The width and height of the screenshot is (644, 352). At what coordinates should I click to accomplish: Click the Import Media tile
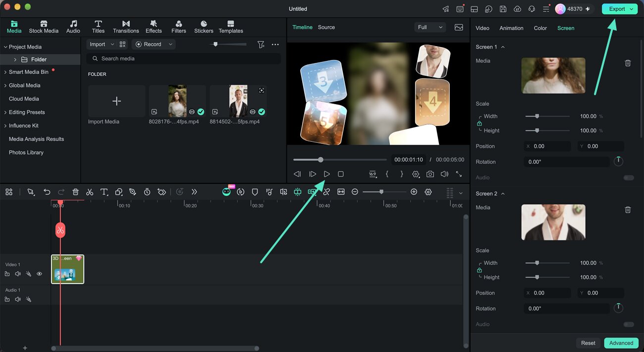coord(116,101)
